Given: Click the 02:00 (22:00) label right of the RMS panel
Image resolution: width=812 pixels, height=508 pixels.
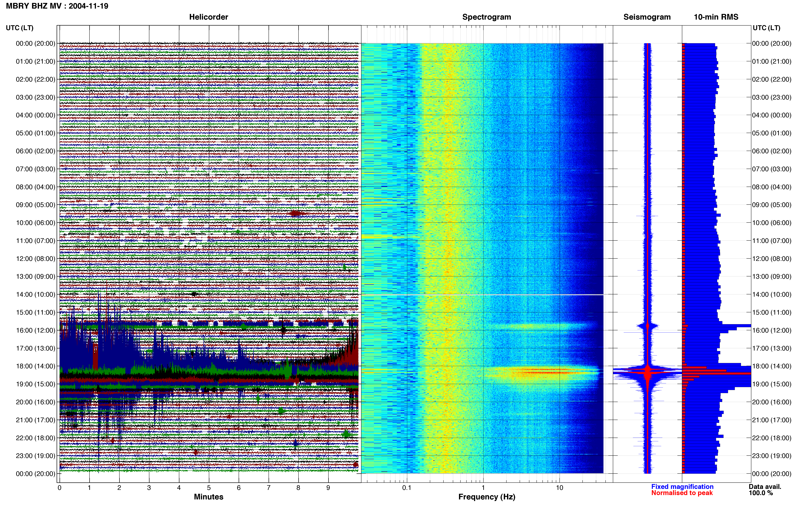Looking at the screenshot, I should [772, 79].
